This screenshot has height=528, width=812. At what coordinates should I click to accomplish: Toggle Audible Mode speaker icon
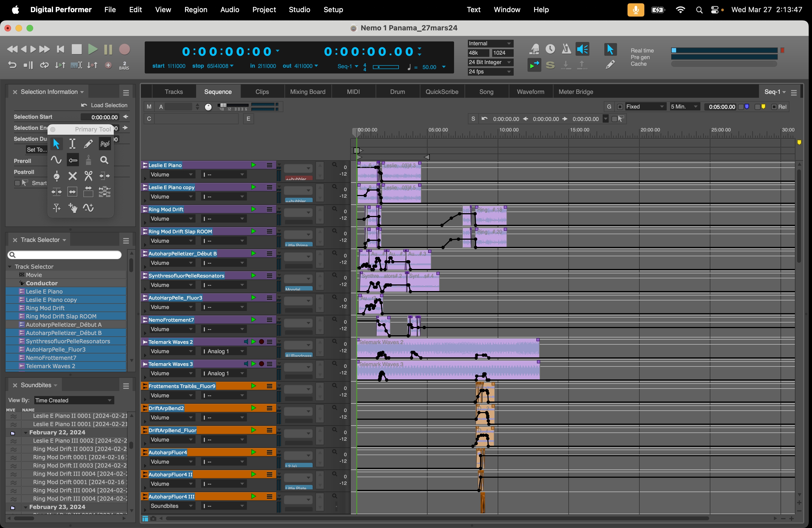pyautogui.click(x=583, y=49)
